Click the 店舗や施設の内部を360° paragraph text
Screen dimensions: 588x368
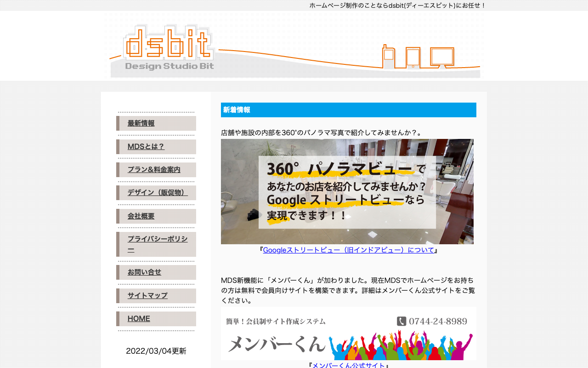322,132
